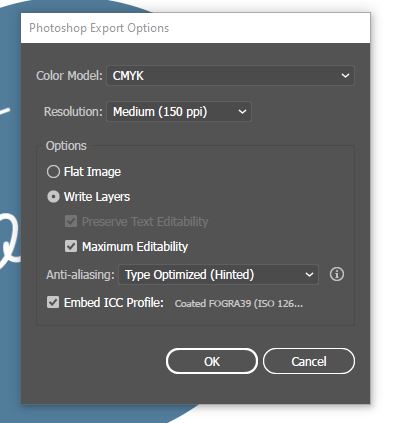Select the Write Layers radio option
Image resolution: width=394 pixels, height=423 pixels.
click(x=53, y=197)
